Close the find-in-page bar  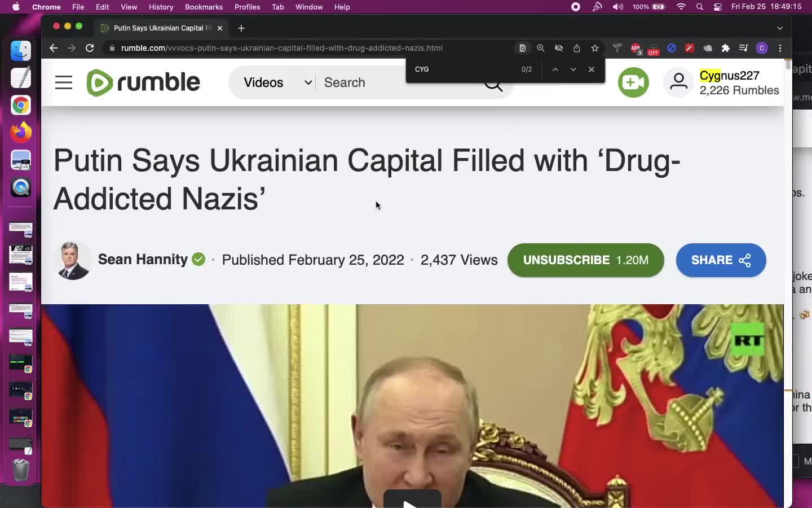coord(592,69)
